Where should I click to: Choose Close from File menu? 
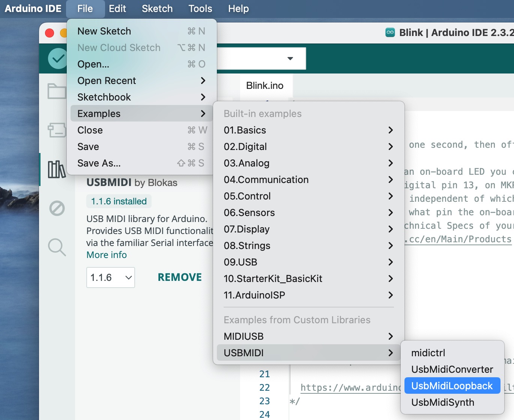click(142, 130)
